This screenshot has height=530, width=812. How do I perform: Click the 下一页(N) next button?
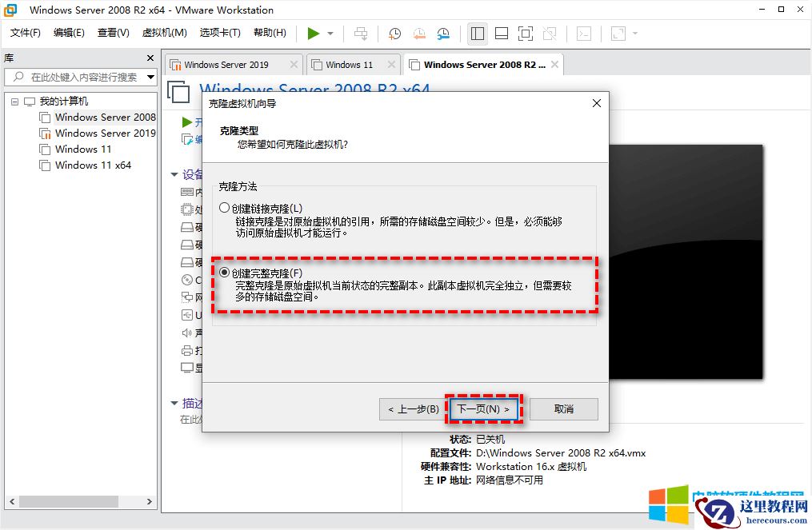[x=483, y=408]
